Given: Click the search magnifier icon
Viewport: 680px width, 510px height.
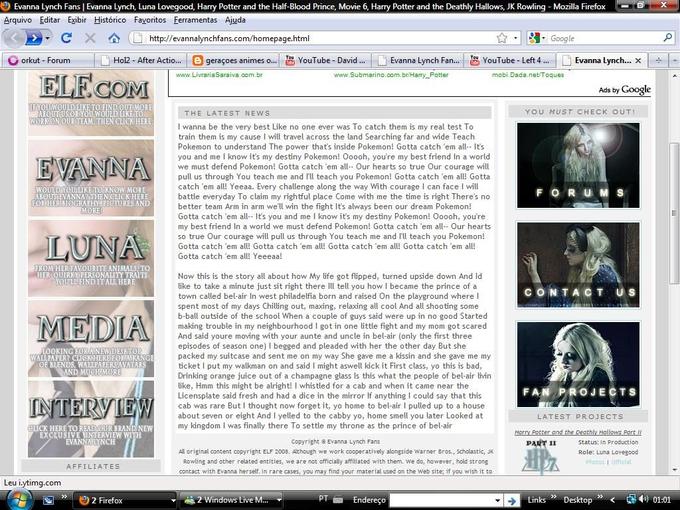Looking at the screenshot, I should (x=668, y=38).
